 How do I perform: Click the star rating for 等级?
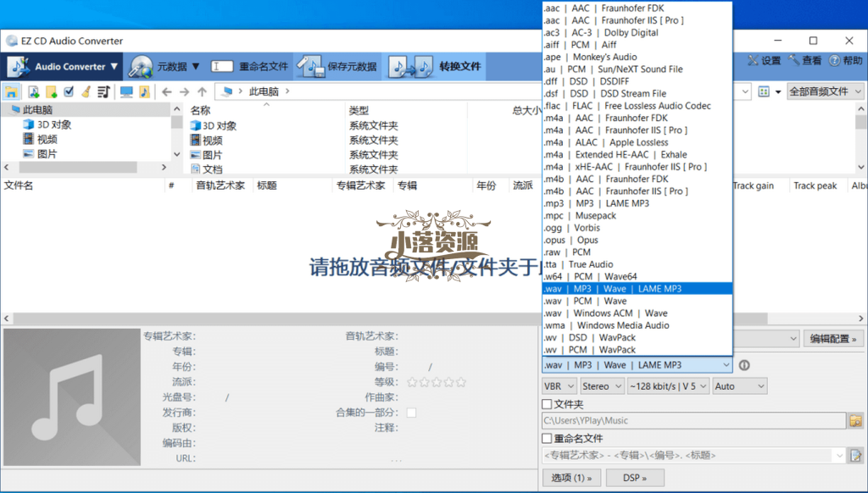pyautogui.click(x=437, y=382)
